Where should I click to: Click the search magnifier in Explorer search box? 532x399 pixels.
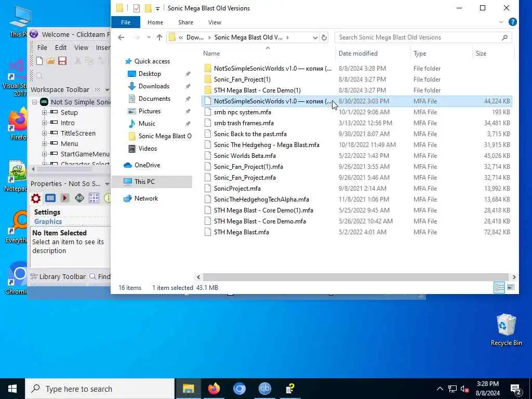coord(504,37)
